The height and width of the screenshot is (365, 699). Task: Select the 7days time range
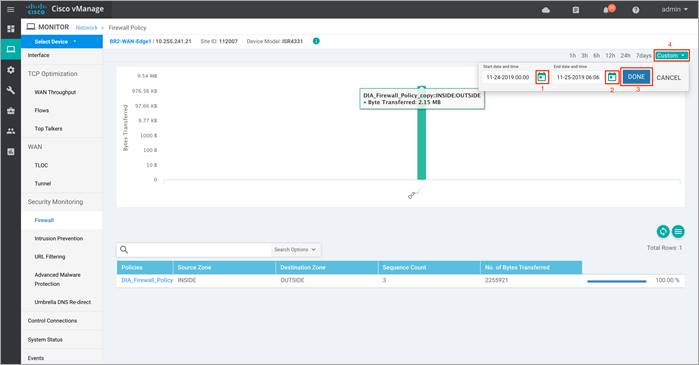click(x=643, y=56)
